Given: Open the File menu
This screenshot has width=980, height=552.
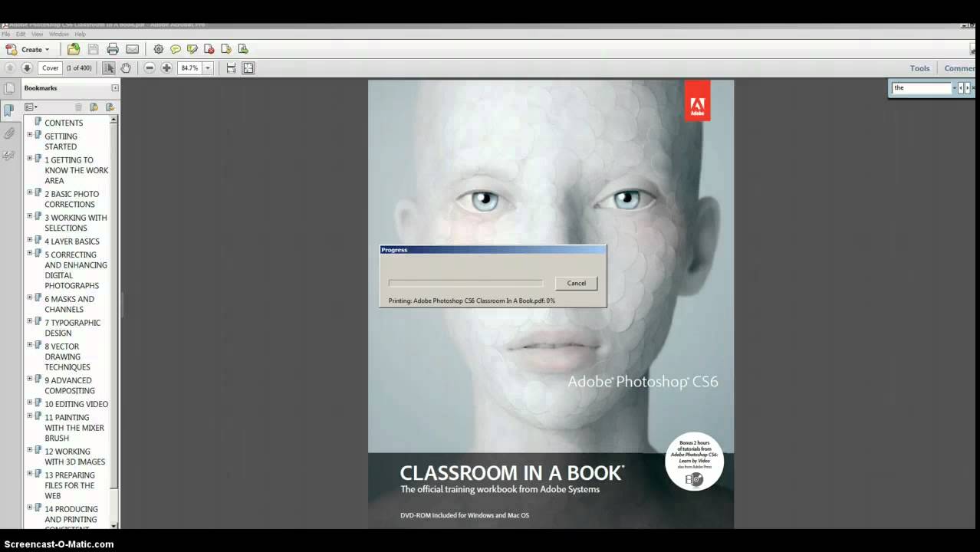Looking at the screenshot, I should [x=6, y=34].
